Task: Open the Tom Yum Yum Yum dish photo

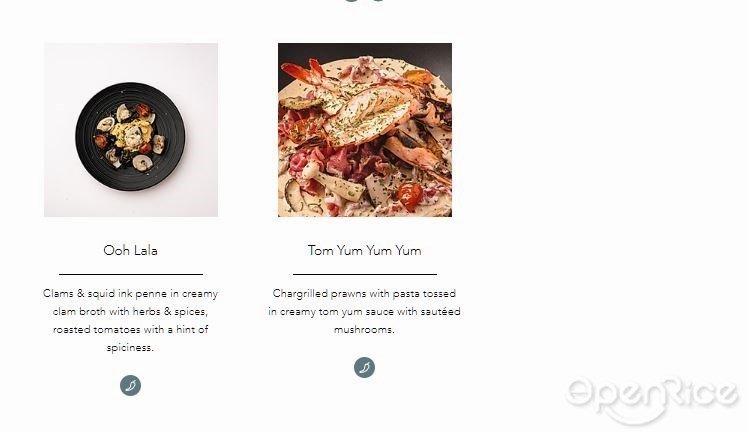Action: pyautogui.click(x=365, y=130)
